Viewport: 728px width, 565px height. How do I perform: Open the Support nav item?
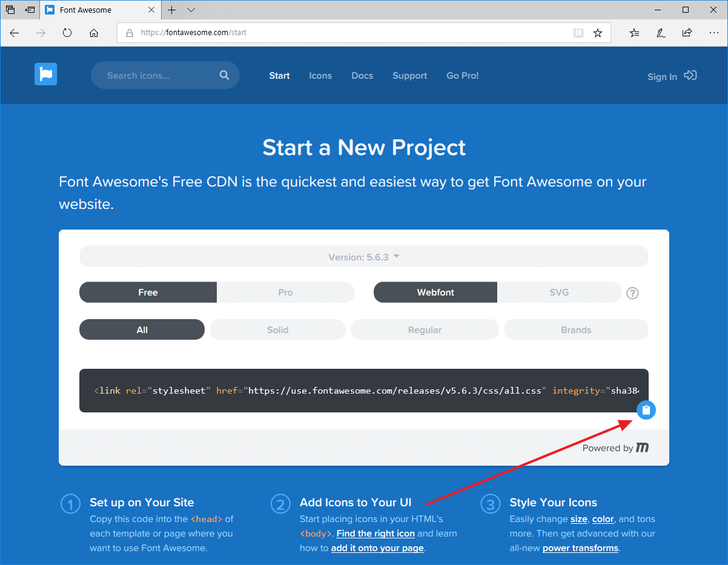coord(409,76)
